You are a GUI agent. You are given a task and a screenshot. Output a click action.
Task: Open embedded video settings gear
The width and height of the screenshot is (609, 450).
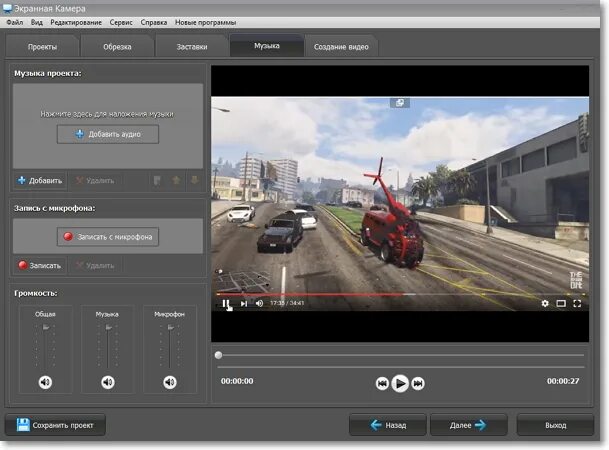(545, 303)
